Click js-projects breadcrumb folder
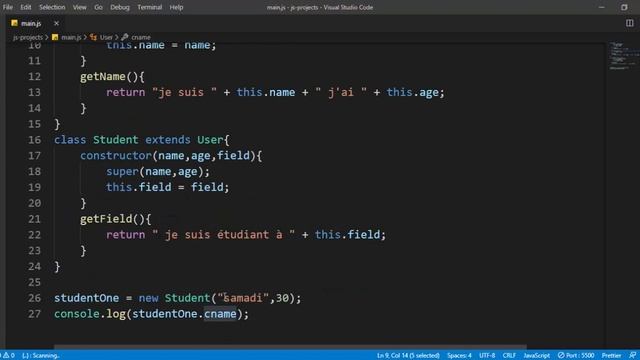640x360 pixels. click(x=27, y=37)
